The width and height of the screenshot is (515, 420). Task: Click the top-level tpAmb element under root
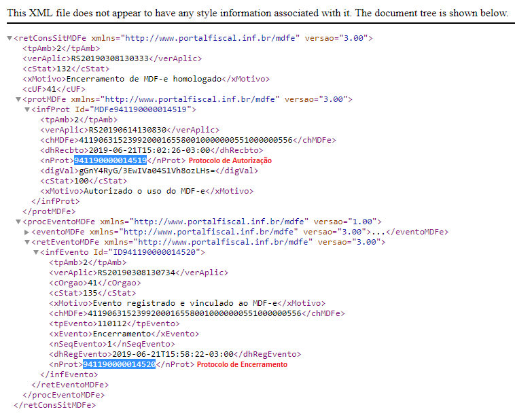(61, 48)
